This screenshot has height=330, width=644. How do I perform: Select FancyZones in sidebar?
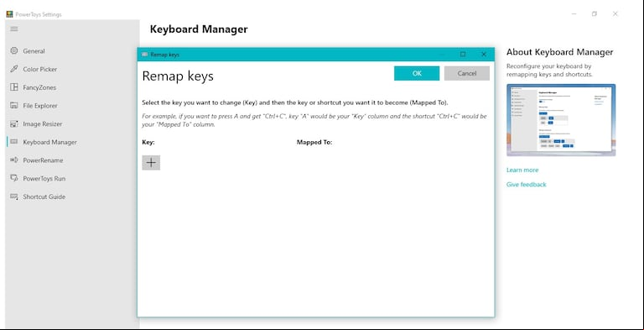pyautogui.click(x=39, y=87)
